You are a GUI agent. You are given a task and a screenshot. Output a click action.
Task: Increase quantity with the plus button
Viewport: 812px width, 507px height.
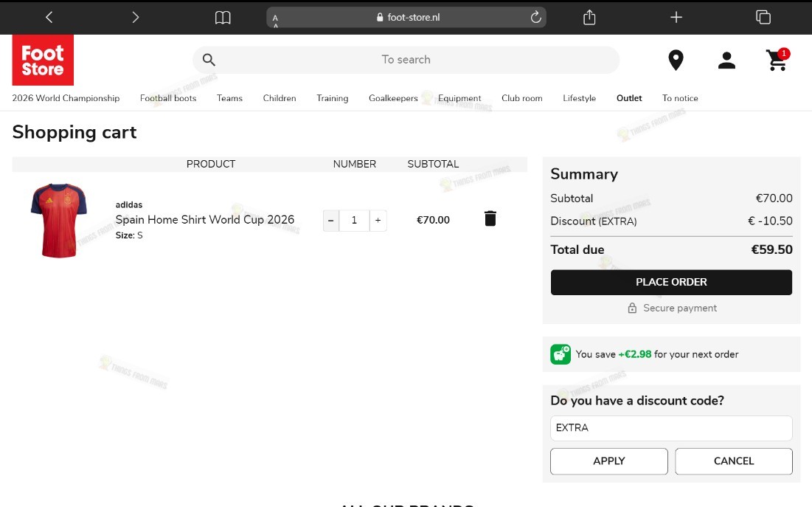point(378,221)
